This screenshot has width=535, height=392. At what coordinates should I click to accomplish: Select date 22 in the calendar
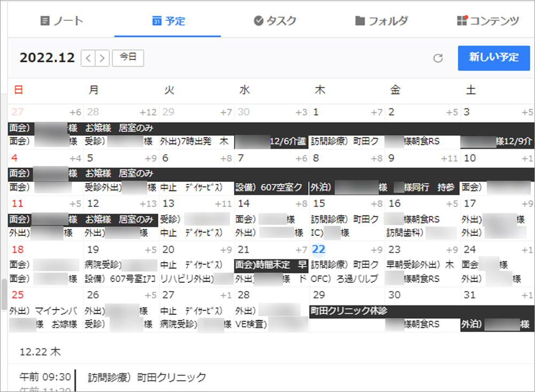coord(319,249)
